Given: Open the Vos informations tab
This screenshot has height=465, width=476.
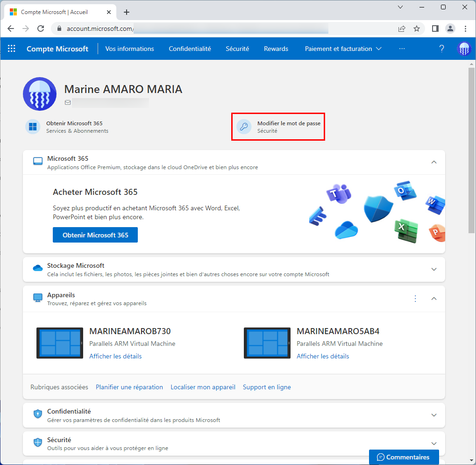Looking at the screenshot, I should (129, 49).
